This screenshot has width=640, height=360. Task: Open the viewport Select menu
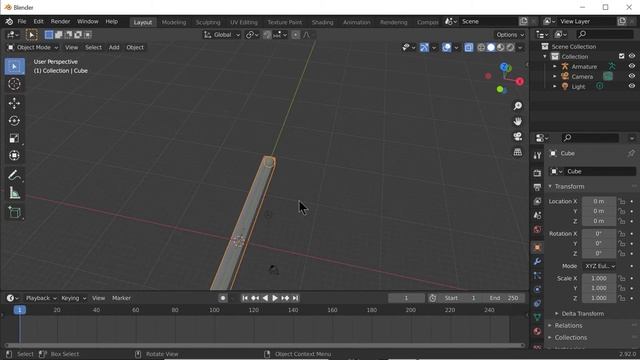93,48
